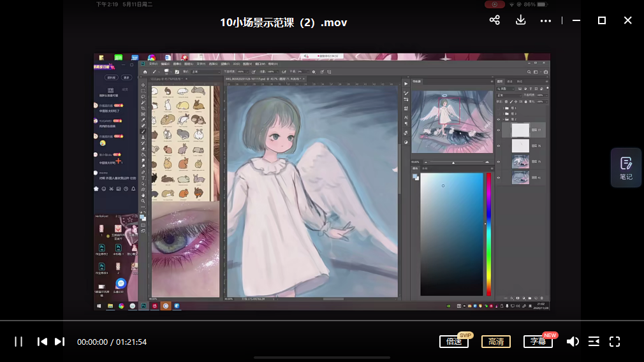Open the 编辑 menu in Photoshop
The height and width of the screenshot is (362, 644).
165,64
